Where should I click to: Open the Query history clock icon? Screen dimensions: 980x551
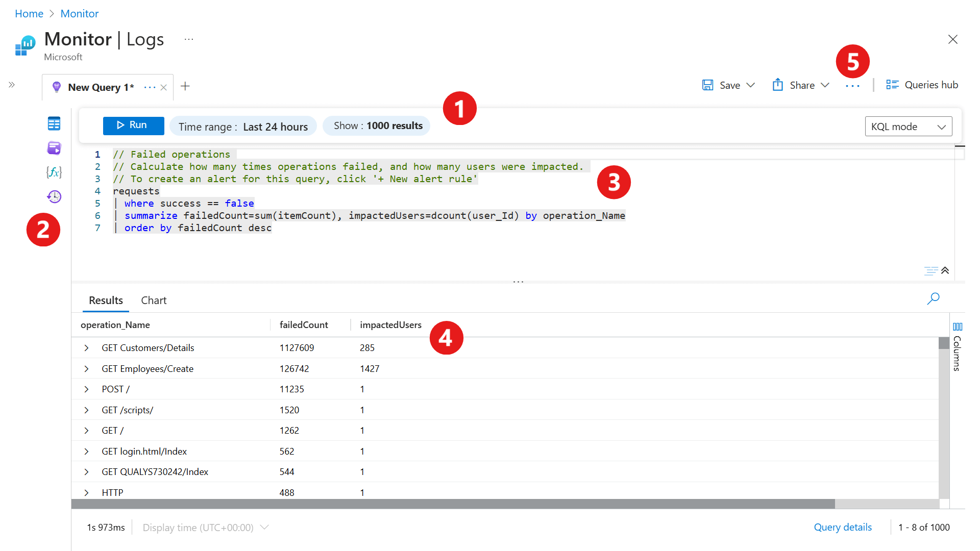click(x=54, y=196)
